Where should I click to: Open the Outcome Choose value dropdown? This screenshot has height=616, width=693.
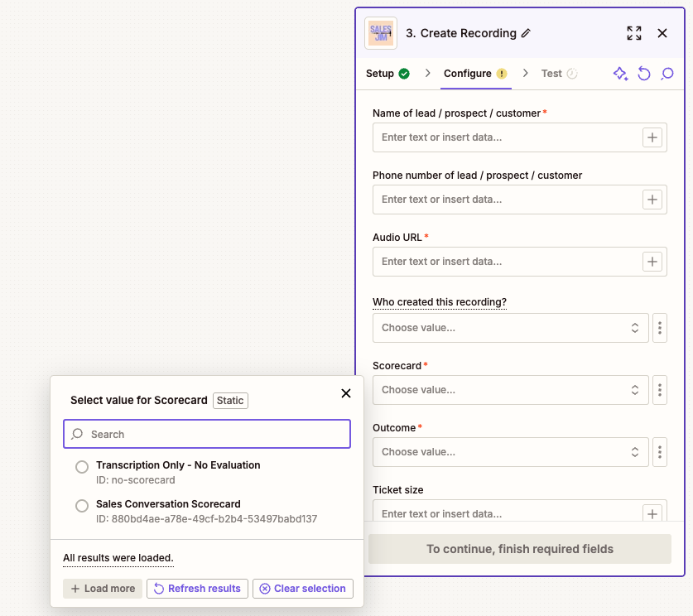(510, 452)
